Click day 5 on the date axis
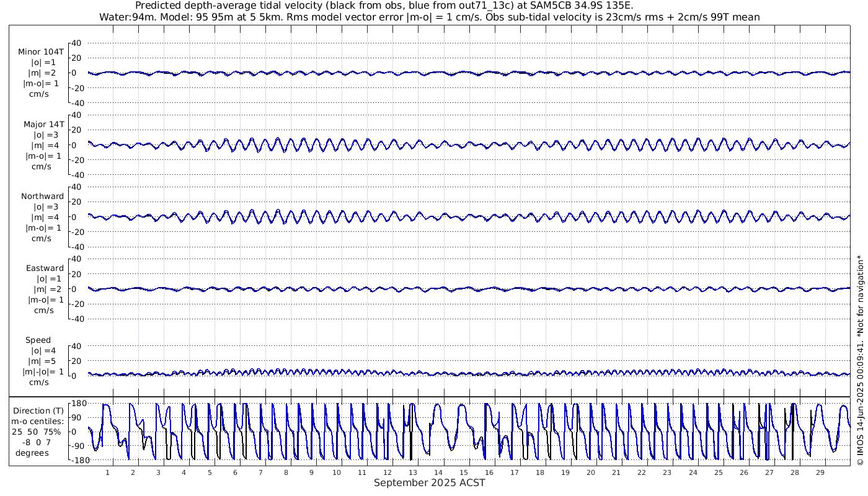The image size is (868, 496). (x=209, y=472)
